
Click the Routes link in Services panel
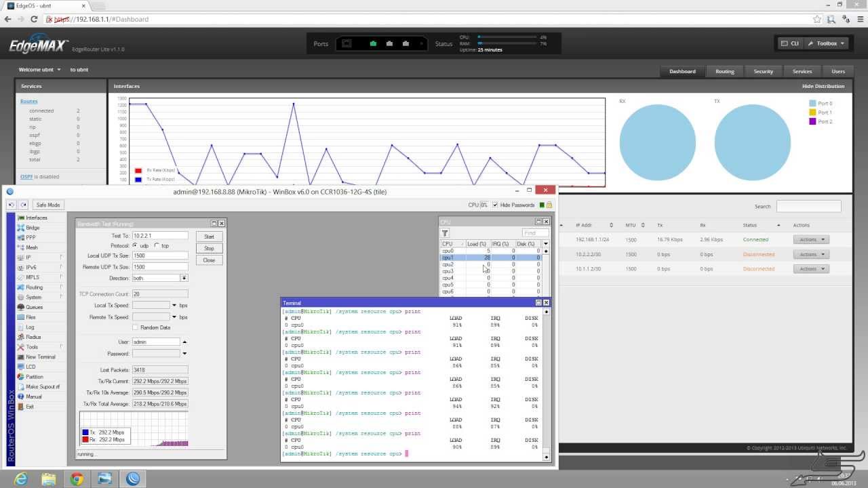(x=29, y=101)
